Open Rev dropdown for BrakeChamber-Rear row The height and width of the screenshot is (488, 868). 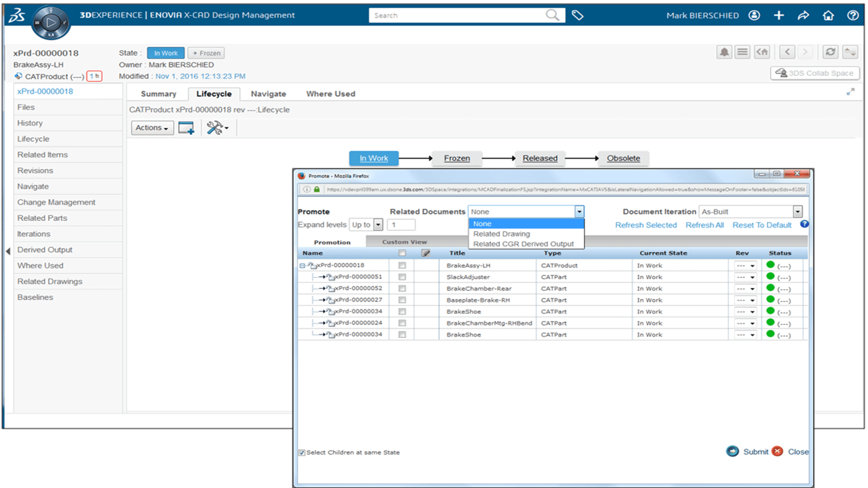tap(745, 289)
